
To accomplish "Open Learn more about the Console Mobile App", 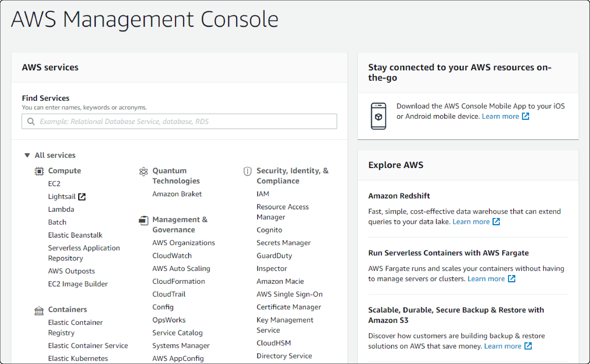I will coord(500,116).
